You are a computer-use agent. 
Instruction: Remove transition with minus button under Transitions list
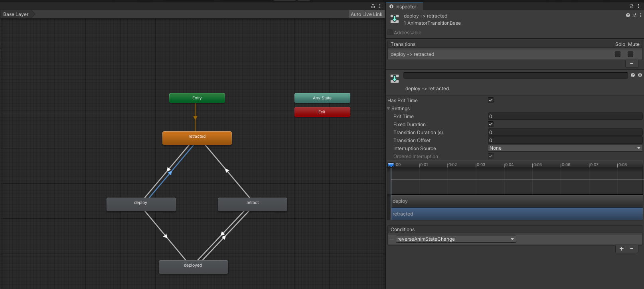(631, 63)
